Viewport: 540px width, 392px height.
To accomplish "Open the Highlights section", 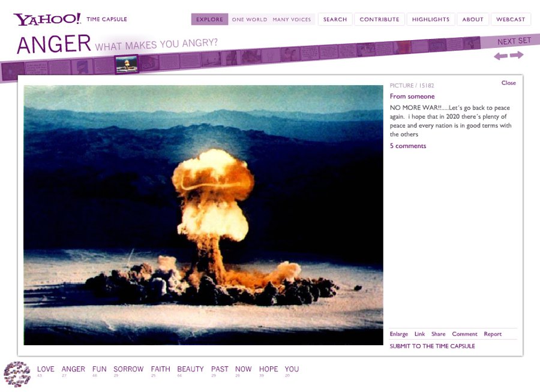I will pyautogui.click(x=430, y=19).
